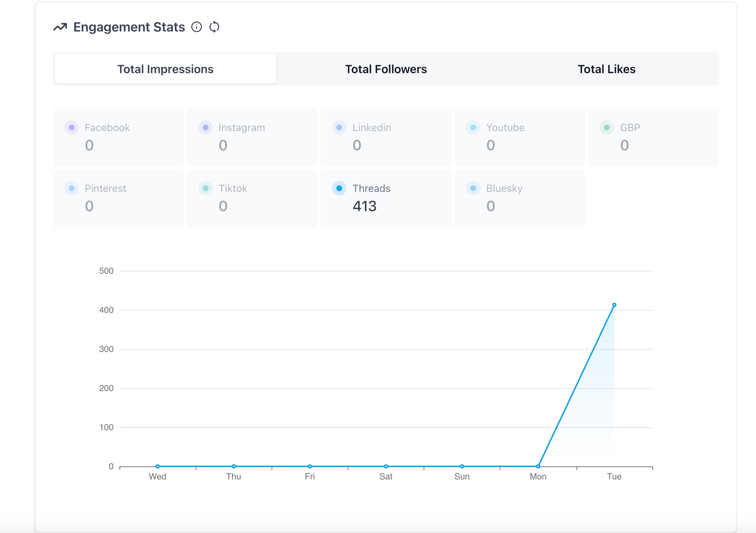This screenshot has height=533, width=756.
Task: Hide the Threads series with 413 impressions
Action: tap(386, 198)
